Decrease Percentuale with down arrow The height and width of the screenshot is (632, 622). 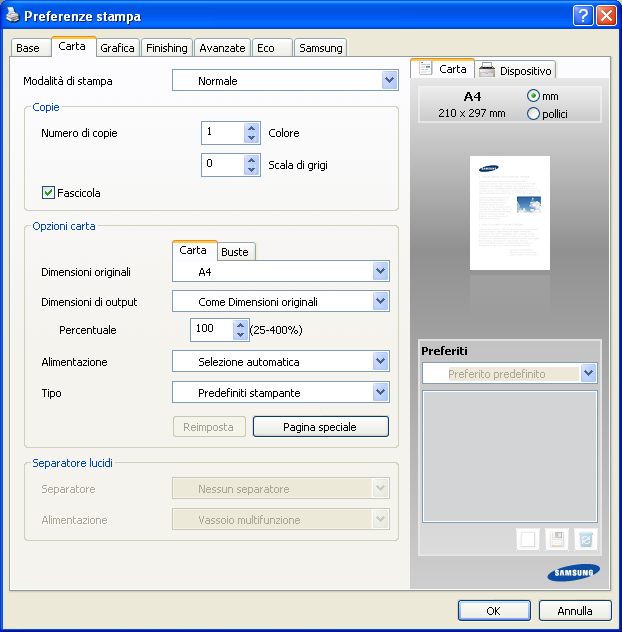241,335
